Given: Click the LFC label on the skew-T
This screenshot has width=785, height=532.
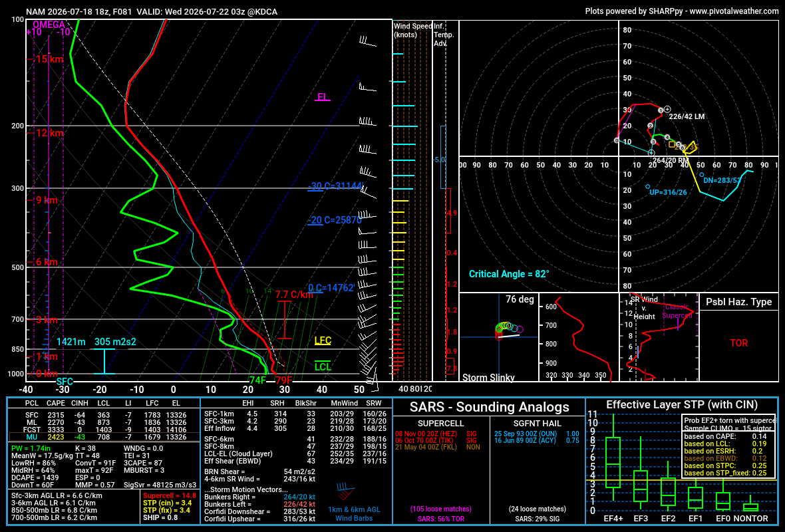Looking at the screenshot, I should (323, 341).
